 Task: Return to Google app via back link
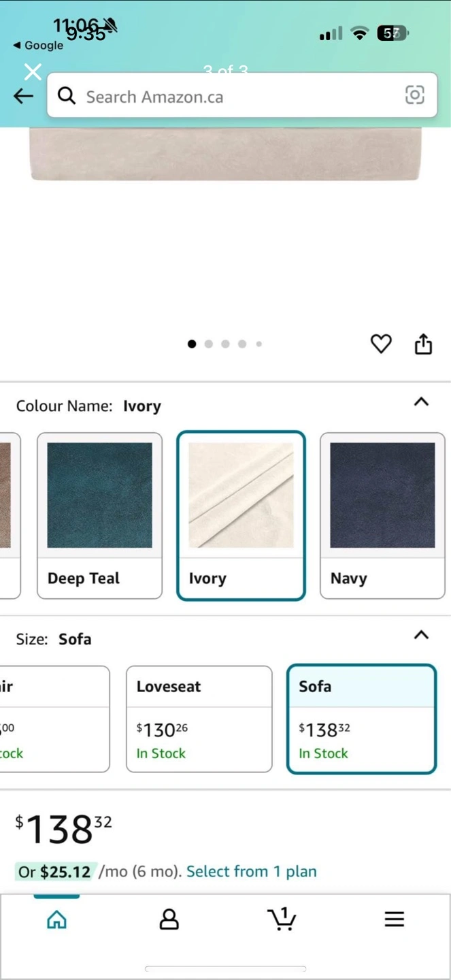click(x=38, y=46)
